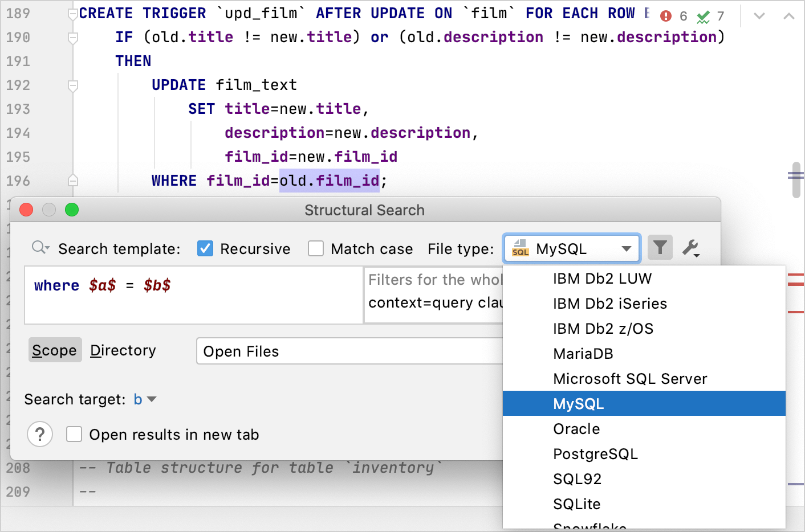
Task: Switch to Directory search mode
Action: (x=123, y=350)
